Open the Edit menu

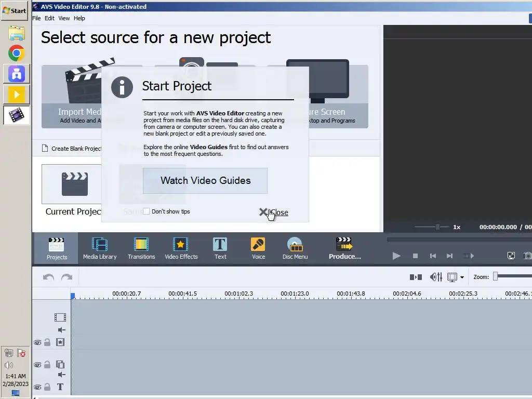49,18
